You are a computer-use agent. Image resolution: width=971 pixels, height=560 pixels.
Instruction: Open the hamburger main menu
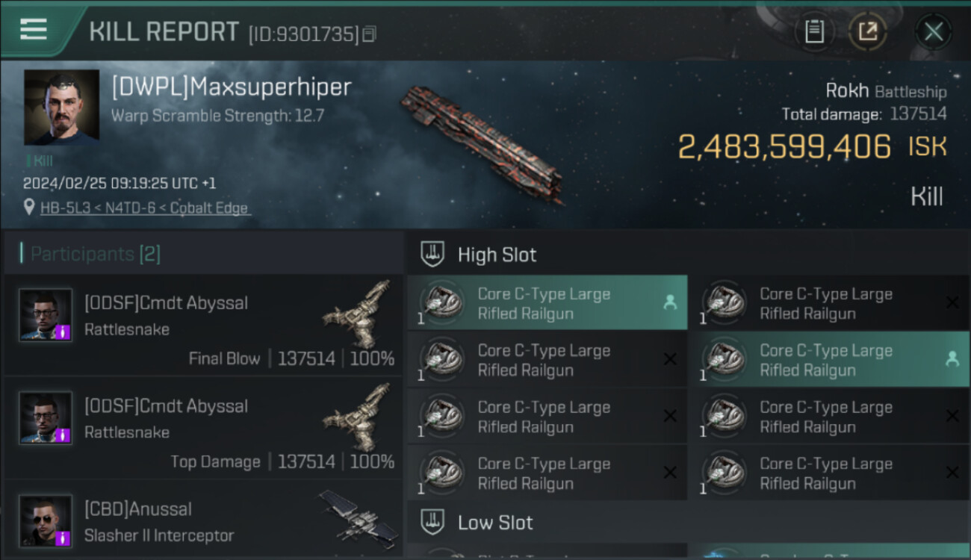[34, 30]
